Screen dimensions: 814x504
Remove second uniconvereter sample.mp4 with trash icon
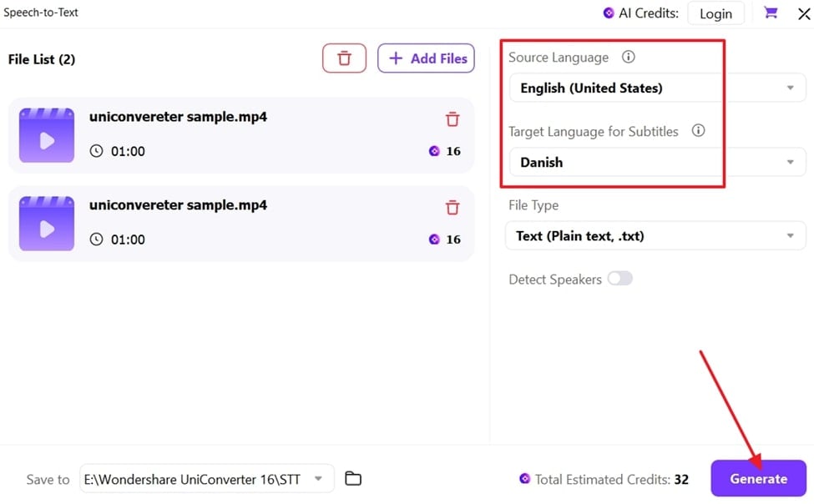[453, 208]
